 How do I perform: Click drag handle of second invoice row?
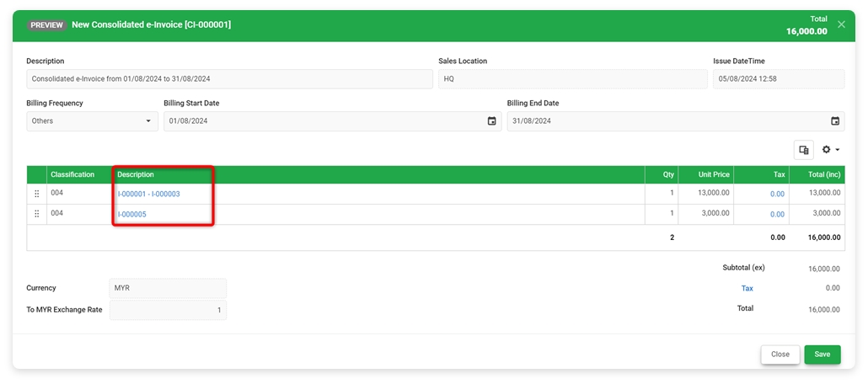coord(36,214)
